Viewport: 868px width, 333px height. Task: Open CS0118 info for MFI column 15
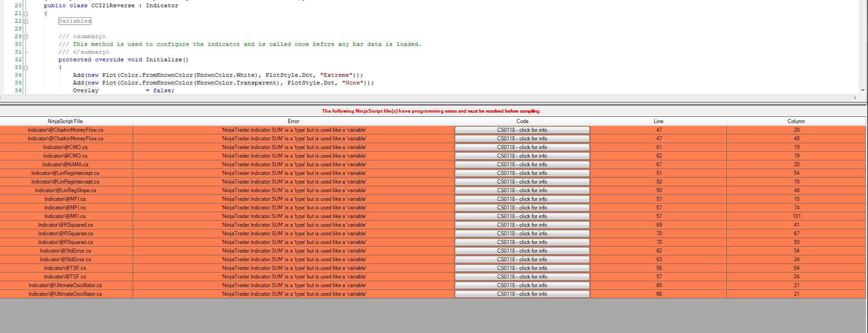(x=522, y=199)
